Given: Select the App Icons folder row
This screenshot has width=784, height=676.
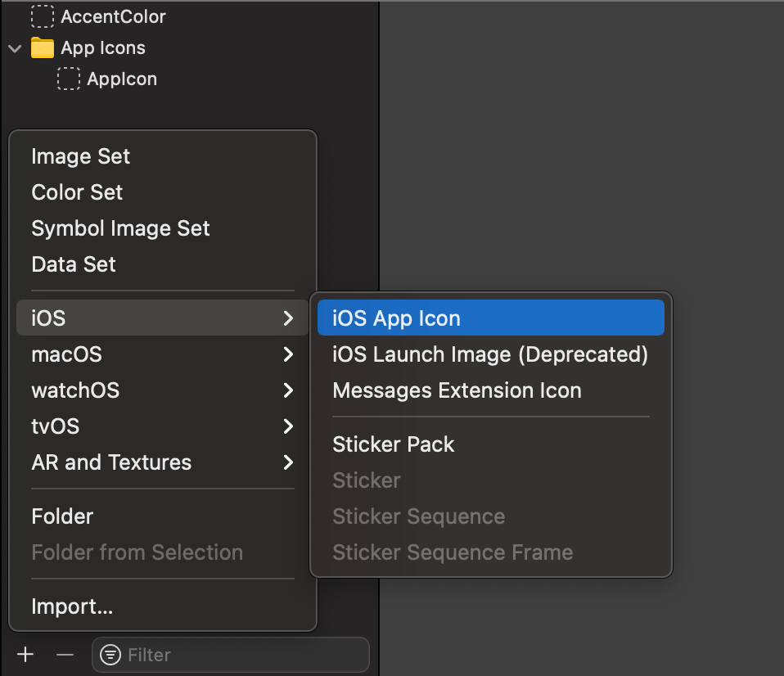Looking at the screenshot, I should click(x=190, y=48).
